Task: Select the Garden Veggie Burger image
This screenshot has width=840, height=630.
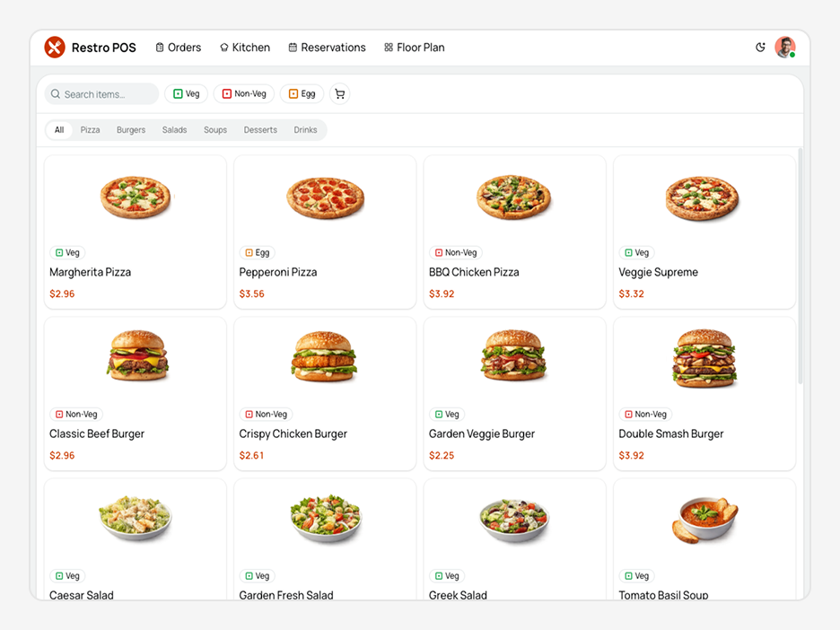Action: 513,355
